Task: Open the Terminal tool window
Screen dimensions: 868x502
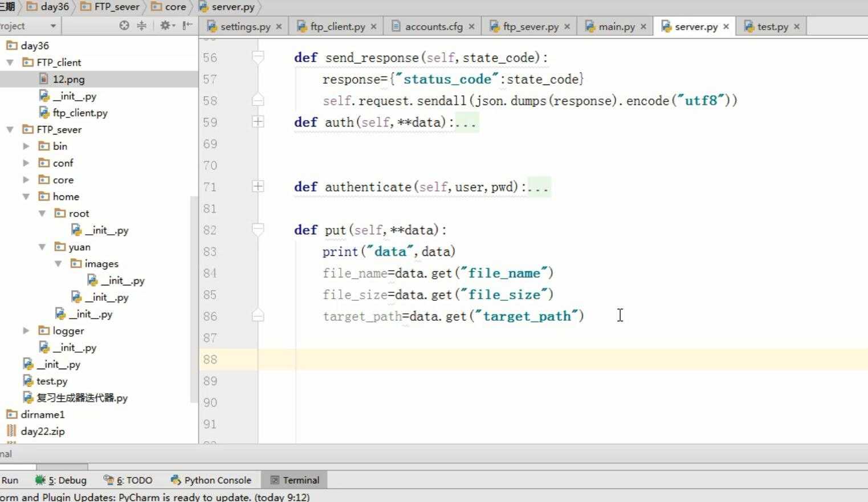Action: point(295,480)
